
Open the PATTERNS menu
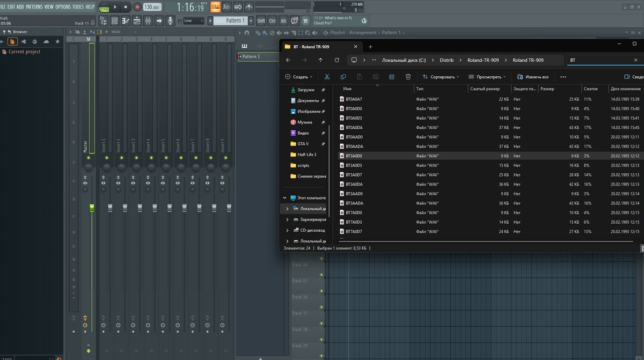point(34,6)
